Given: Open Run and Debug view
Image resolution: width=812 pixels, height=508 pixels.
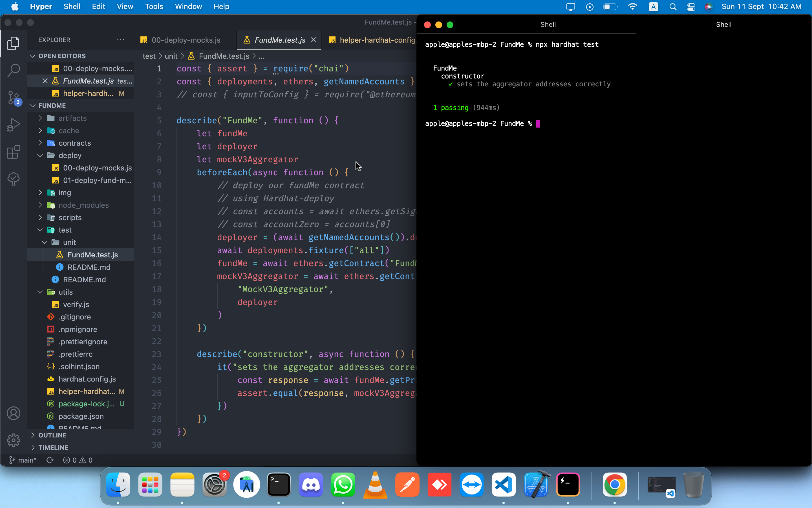Looking at the screenshot, I should coord(14,125).
